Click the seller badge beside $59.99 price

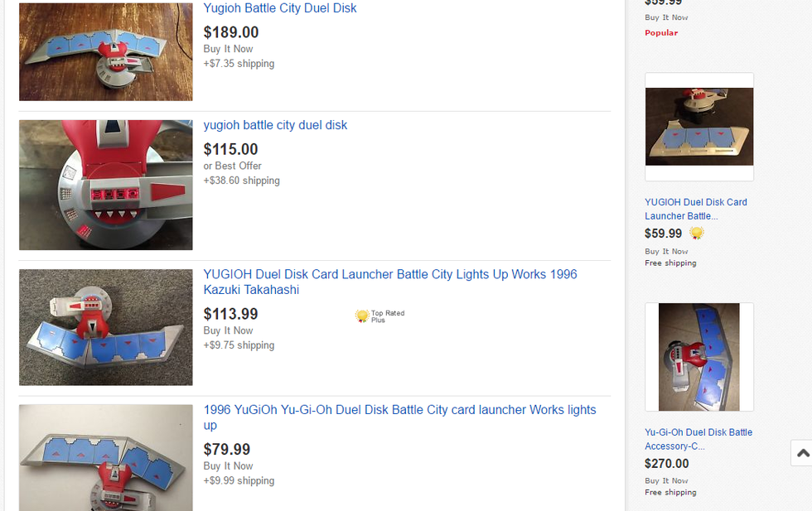tap(697, 234)
